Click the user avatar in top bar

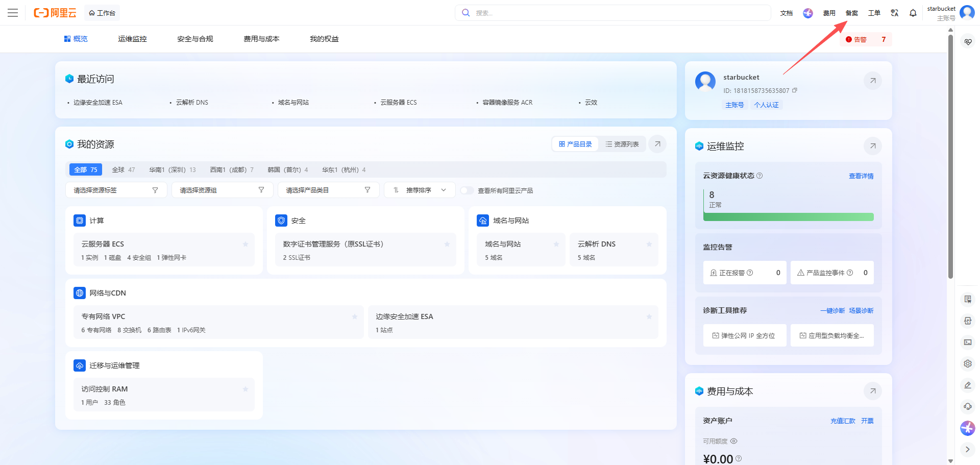pyautogui.click(x=967, y=12)
